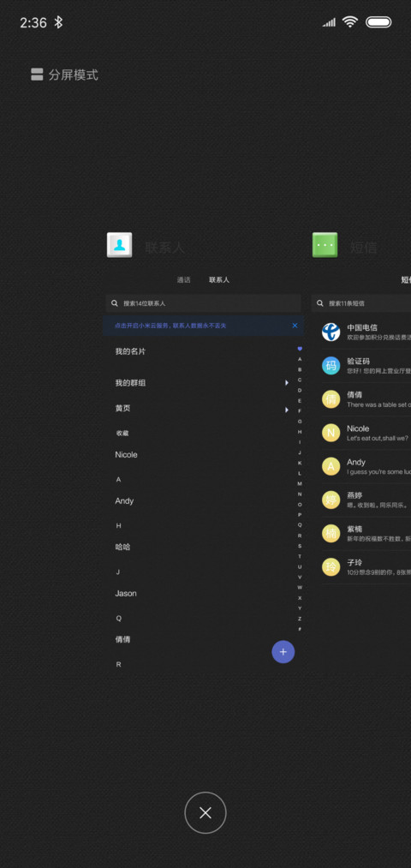Image resolution: width=411 pixels, height=868 pixels.
Task: Tap the Bluetooth status icon
Action: tap(58, 22)
